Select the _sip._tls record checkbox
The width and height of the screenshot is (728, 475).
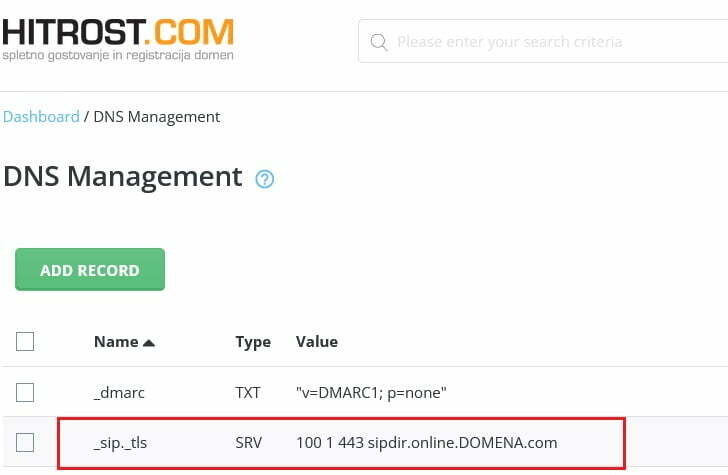pyautogui.click(x=25, y=442)
